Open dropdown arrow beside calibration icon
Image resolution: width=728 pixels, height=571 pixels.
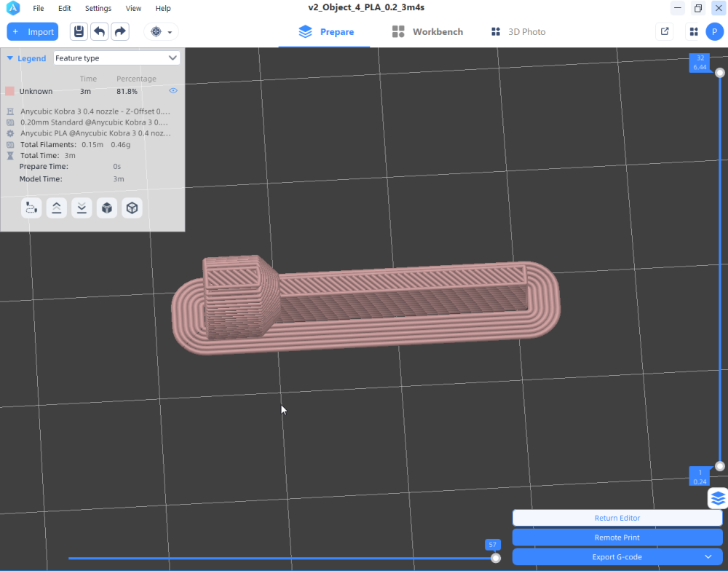click(x=170, y=32)
